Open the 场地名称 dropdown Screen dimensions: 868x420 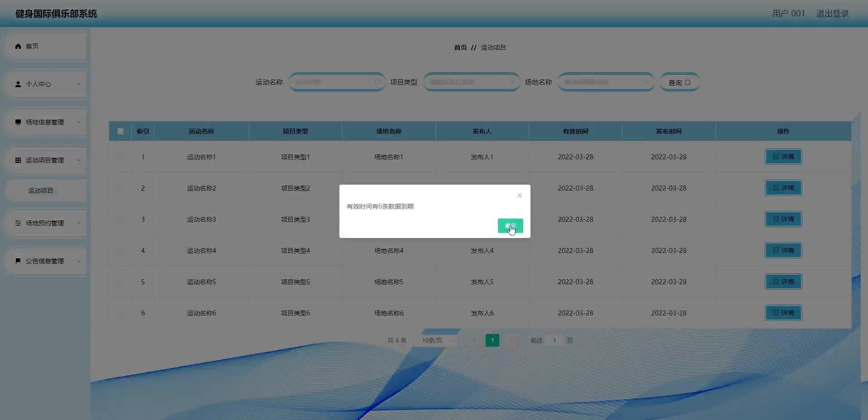point(606,82)
